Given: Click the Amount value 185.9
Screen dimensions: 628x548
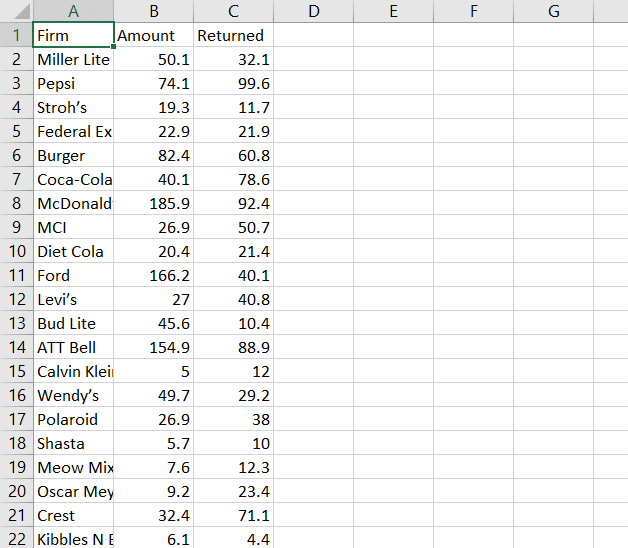Looking at the screenshot, I should pos(154,203).
